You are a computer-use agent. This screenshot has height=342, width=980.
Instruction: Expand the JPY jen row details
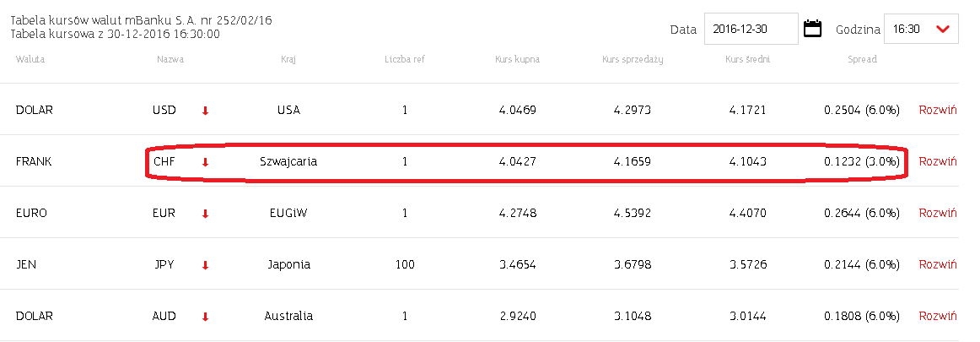click(x=938, y=264)
